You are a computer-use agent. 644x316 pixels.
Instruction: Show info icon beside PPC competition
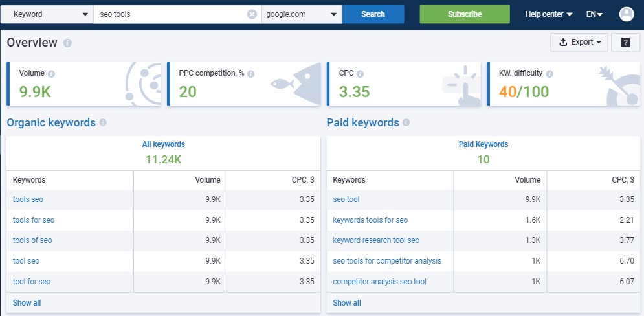(251, 74)
